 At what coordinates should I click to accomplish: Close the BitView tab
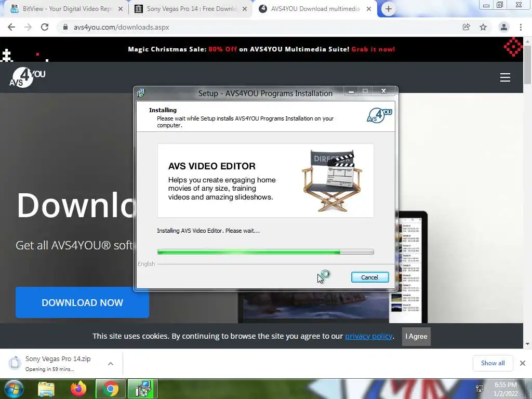(x=121, y=9)
